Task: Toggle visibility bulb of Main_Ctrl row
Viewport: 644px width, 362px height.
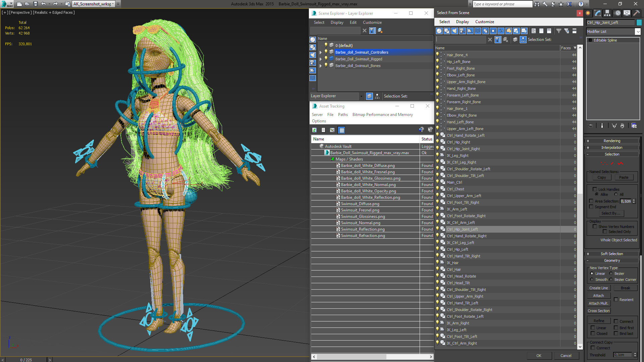Action: [x=437, y=182]
